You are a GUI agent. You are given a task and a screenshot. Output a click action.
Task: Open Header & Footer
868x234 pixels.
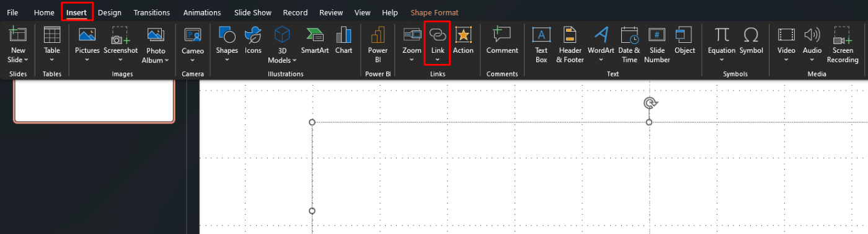569,45
